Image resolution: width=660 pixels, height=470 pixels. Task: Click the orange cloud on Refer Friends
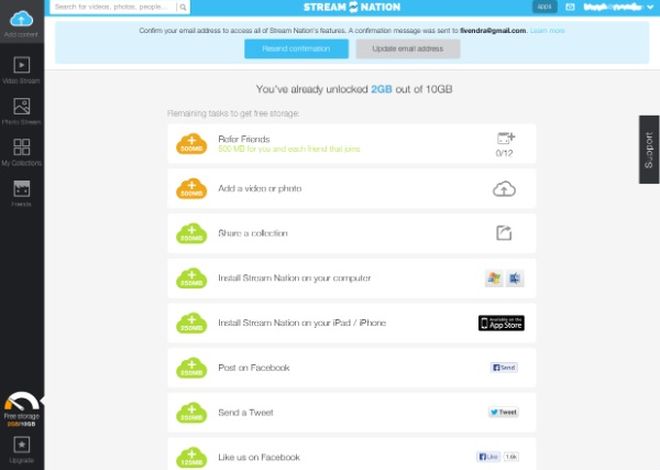coord(192,144)
